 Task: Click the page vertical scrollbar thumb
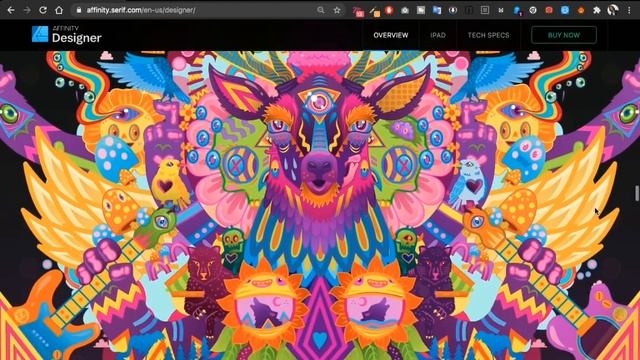[636, 193]
